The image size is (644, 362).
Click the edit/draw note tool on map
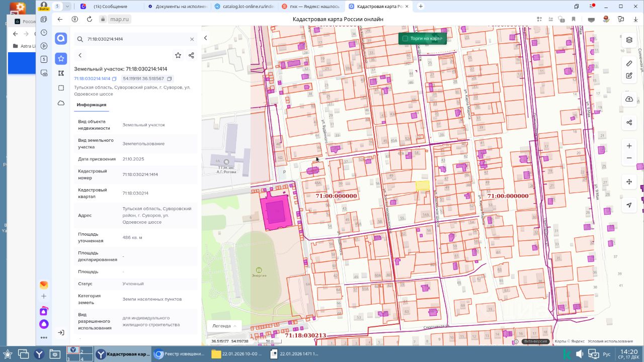click(x=629, y=76)
